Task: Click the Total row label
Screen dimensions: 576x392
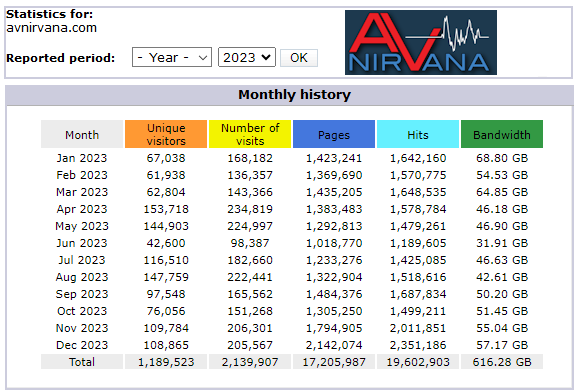Action: [x=82, y=362]
